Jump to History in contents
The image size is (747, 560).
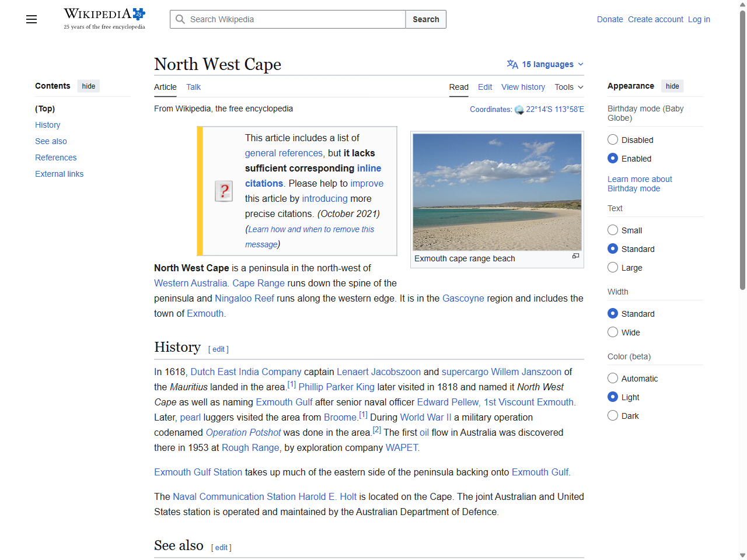(47, 125)
